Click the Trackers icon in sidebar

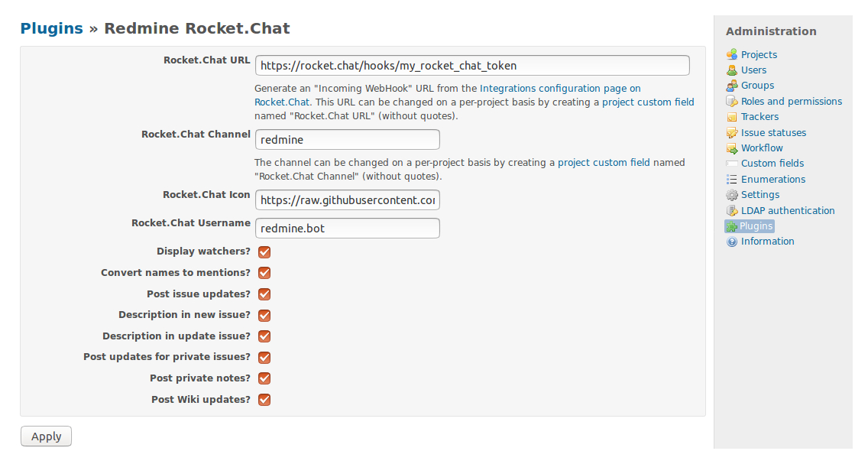point(732,117)
